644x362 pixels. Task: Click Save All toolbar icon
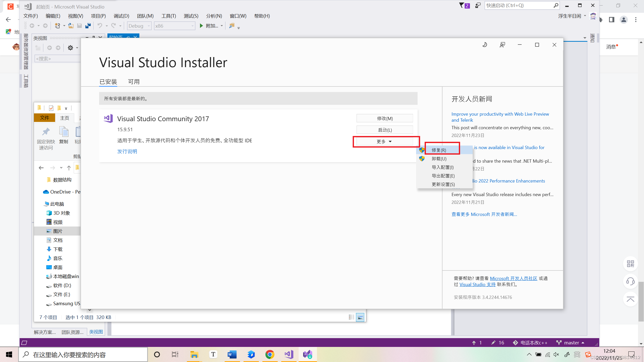click(88, 26)
